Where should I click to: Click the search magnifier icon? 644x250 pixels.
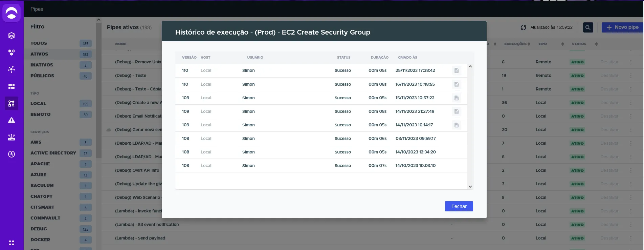(x=588, y=27)
